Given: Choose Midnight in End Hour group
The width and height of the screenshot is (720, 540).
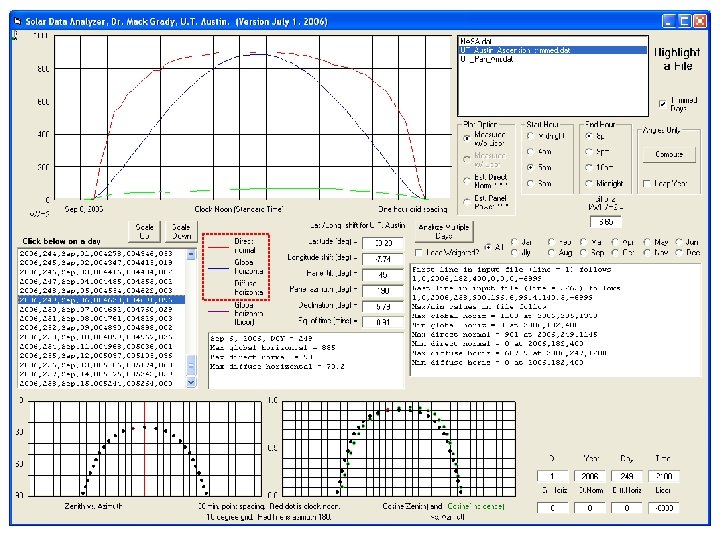Looking at the screenshot, I should 590,184.
